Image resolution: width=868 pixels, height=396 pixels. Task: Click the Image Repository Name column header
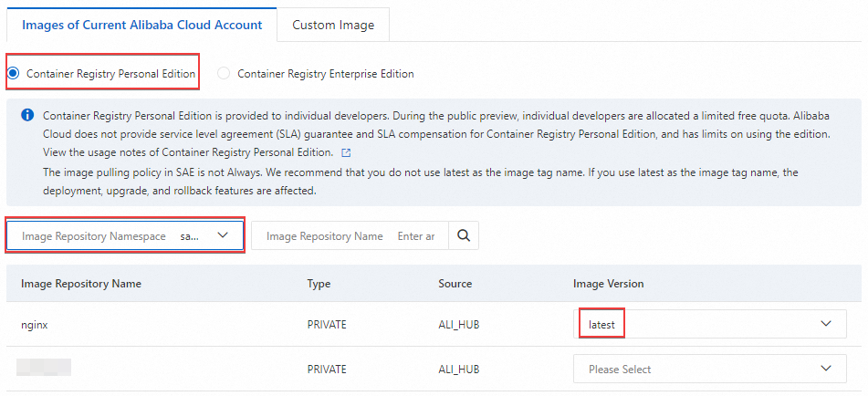[81, 284]
